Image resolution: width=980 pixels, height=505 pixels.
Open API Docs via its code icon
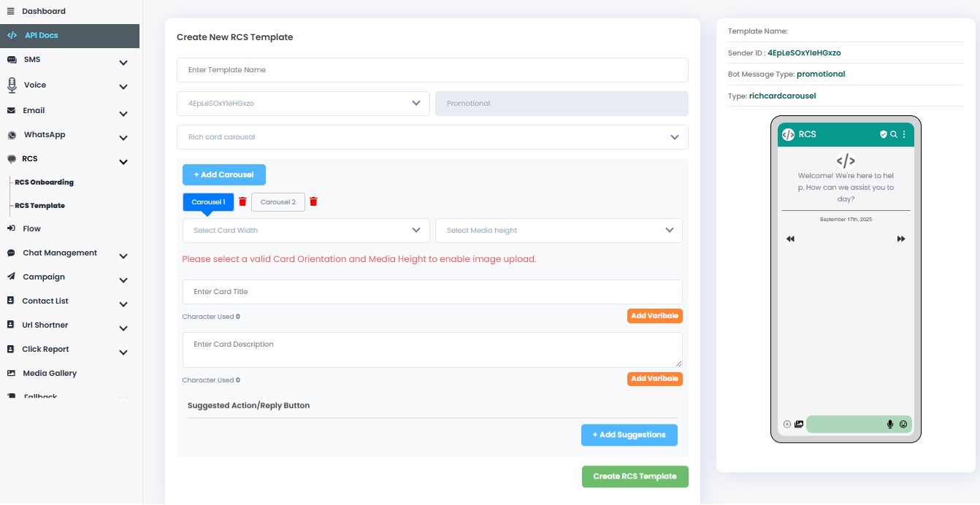[12, 34]
